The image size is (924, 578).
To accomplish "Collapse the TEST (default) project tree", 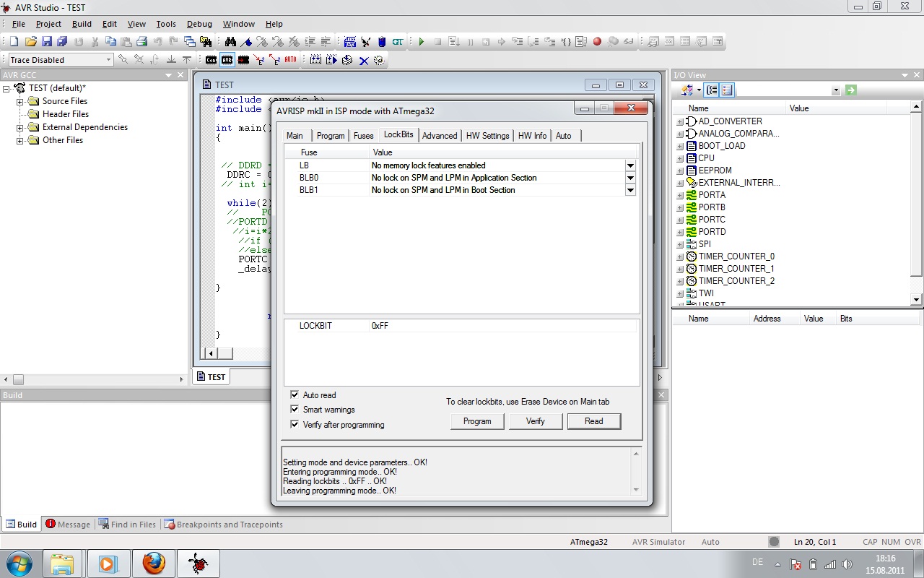I will pos(6,88).
